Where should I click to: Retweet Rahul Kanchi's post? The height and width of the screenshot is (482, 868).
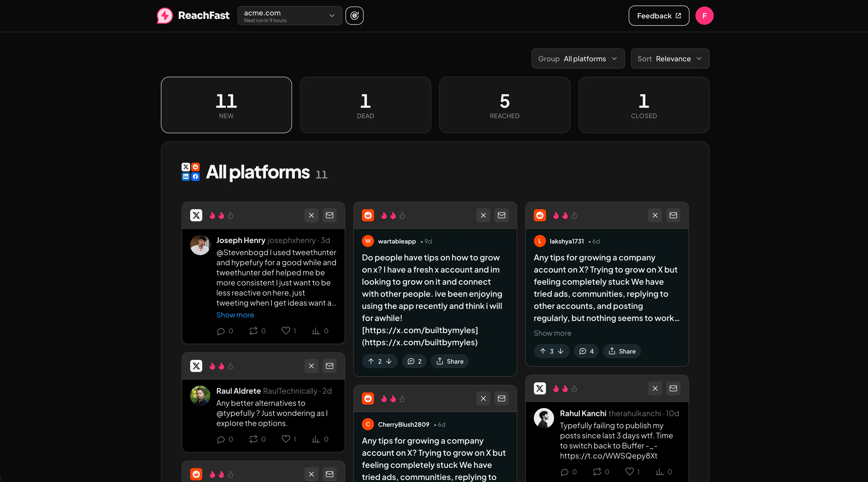[x=597, y=472]
